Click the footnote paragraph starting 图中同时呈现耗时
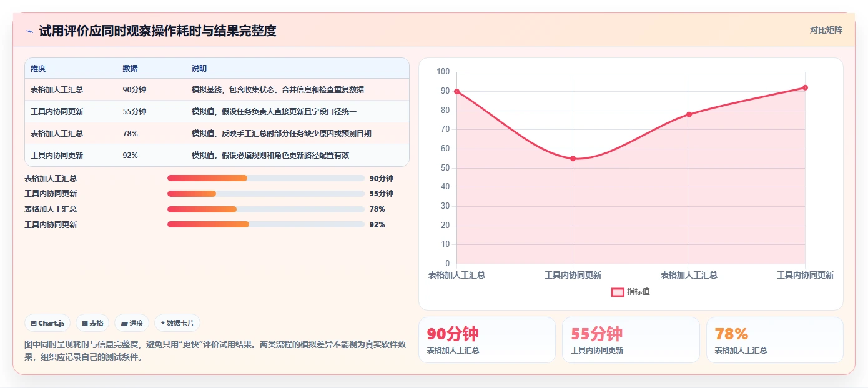 215,351
